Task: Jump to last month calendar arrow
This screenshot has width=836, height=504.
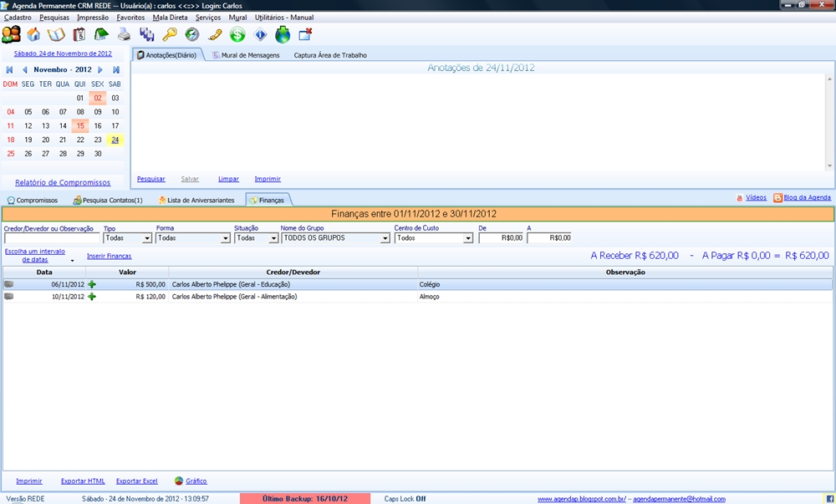Action: 116,70
